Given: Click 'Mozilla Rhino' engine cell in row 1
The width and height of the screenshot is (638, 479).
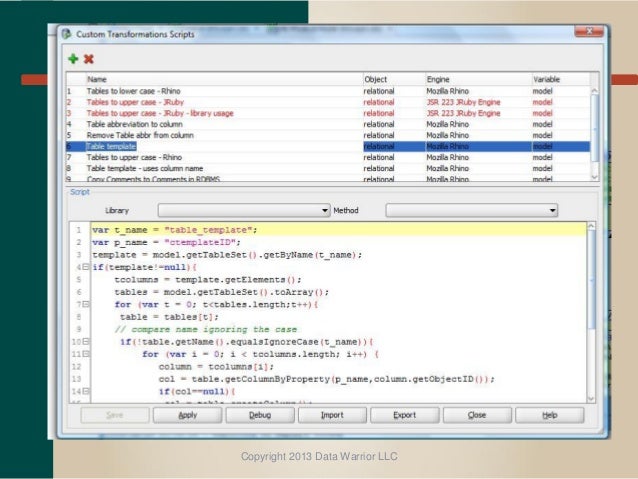Looking at the screenshot, I should pyautogui.click(x=448, y=91).
